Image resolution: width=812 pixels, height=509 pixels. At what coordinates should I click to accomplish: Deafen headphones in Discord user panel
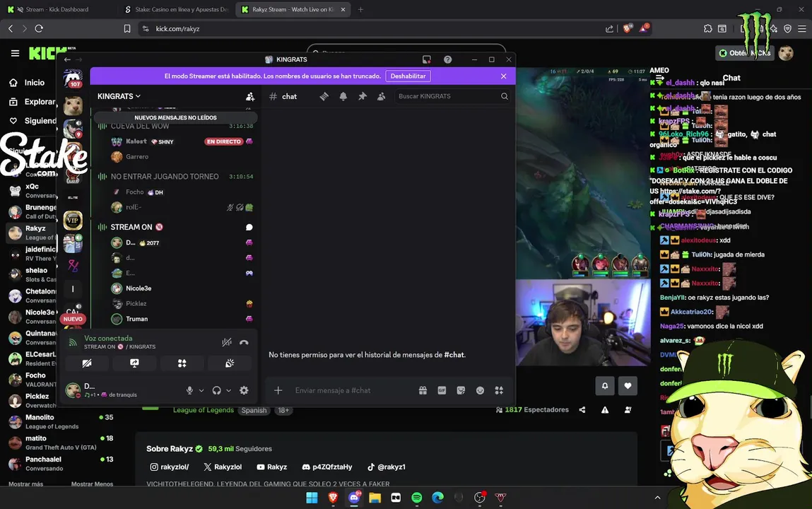tap(216, 390)
